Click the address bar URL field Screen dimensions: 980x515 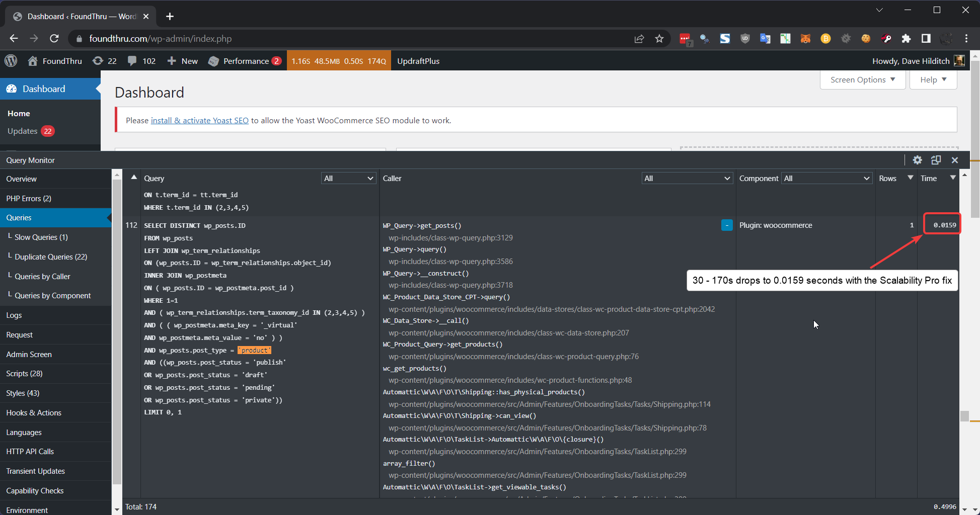pyautogui.click(x=352, y=39)
